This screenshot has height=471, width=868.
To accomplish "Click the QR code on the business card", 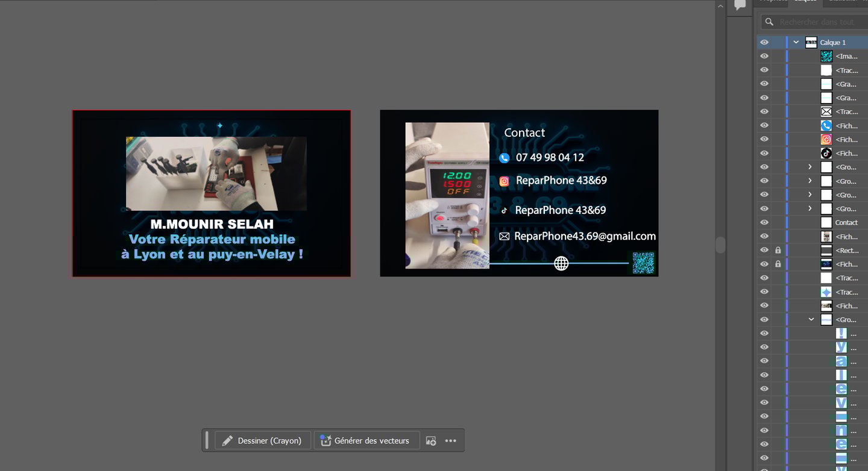I will point(643,263).
